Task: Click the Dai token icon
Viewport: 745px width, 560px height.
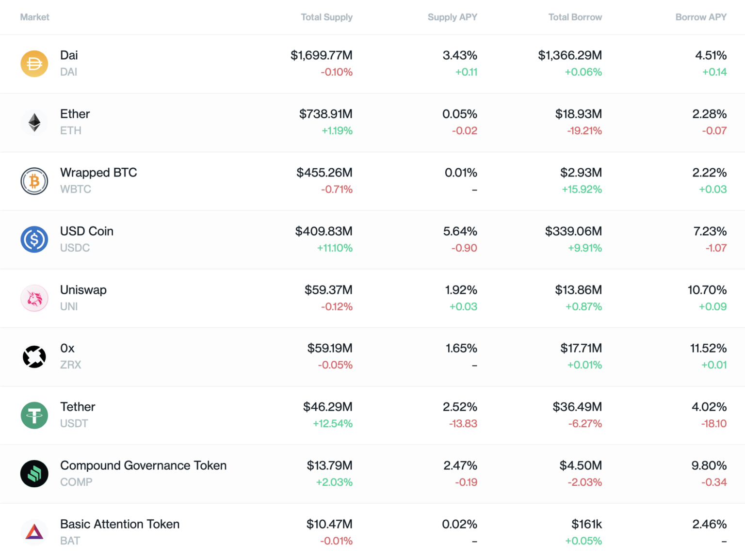Action: (x=34, y=64)
